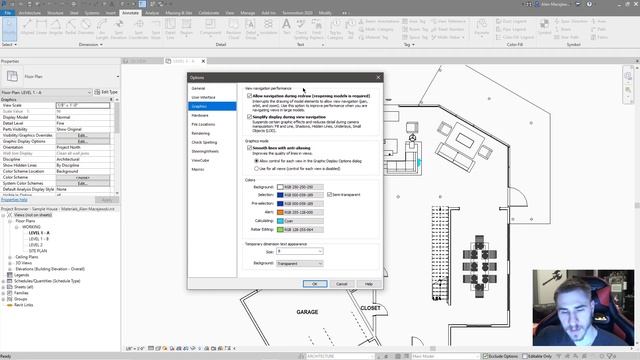Select the Spot Coordinate tool
Image resolution: width=640 pixels, height=360 pixels.
[139, 29]
